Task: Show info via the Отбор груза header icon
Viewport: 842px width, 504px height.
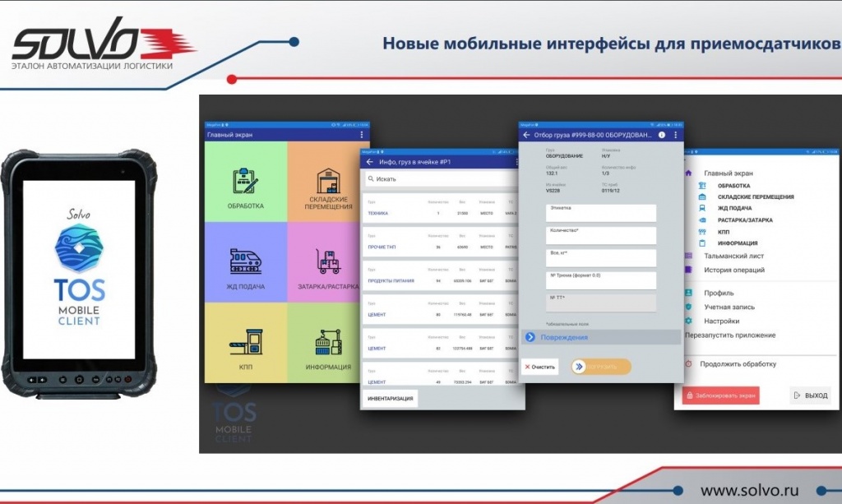Action: point(662,135)
